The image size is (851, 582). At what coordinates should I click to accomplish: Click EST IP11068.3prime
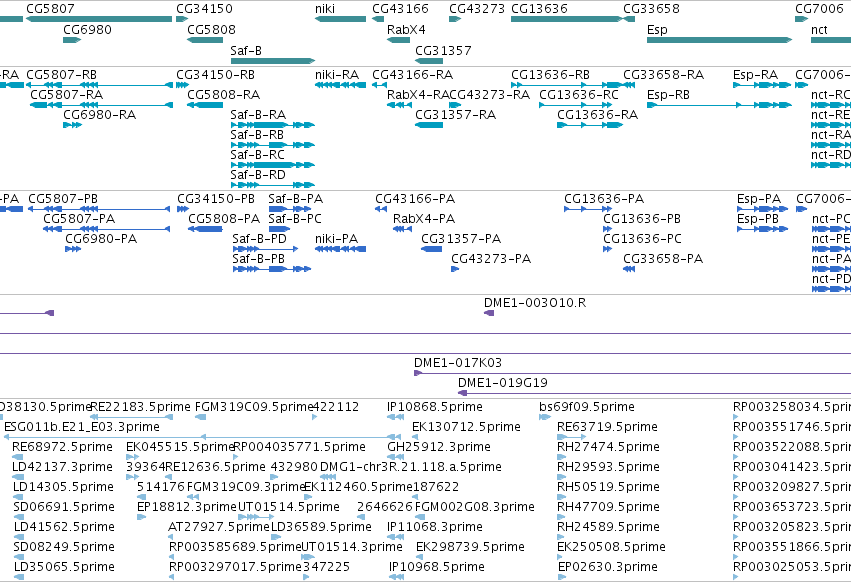coord(395,536)
